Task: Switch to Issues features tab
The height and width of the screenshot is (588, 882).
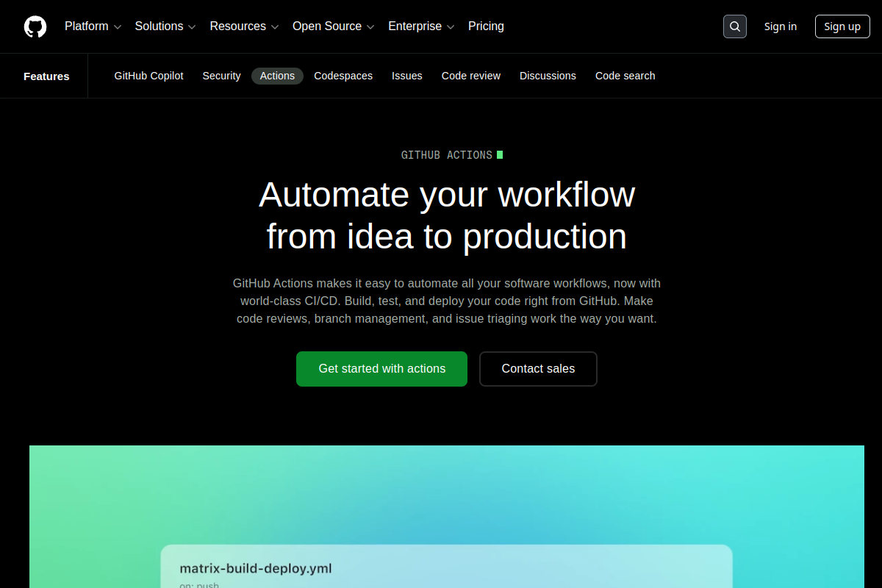Action: point(407,76)
